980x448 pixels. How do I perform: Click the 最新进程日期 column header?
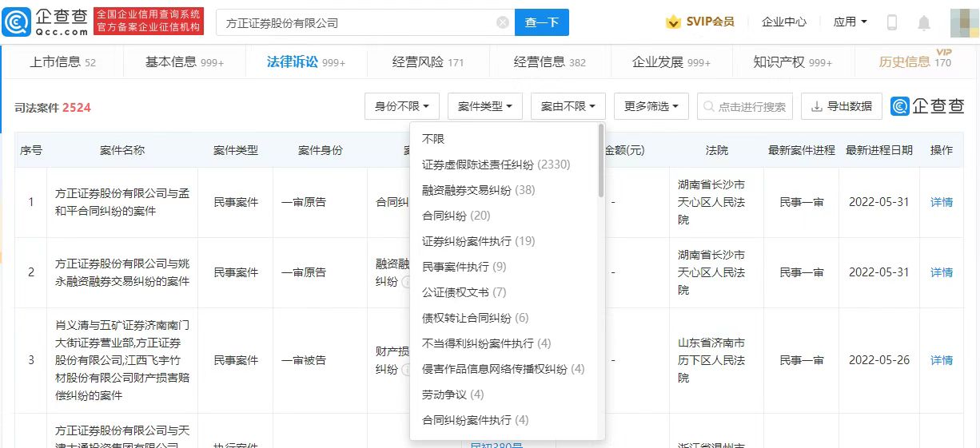[x=879, y=150]
